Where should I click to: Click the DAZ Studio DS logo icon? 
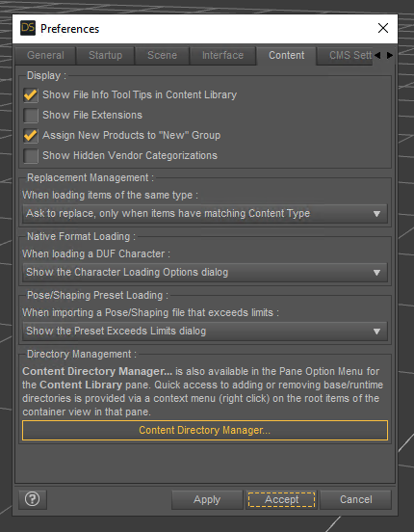pyautogui.click(x=28, y=28)
